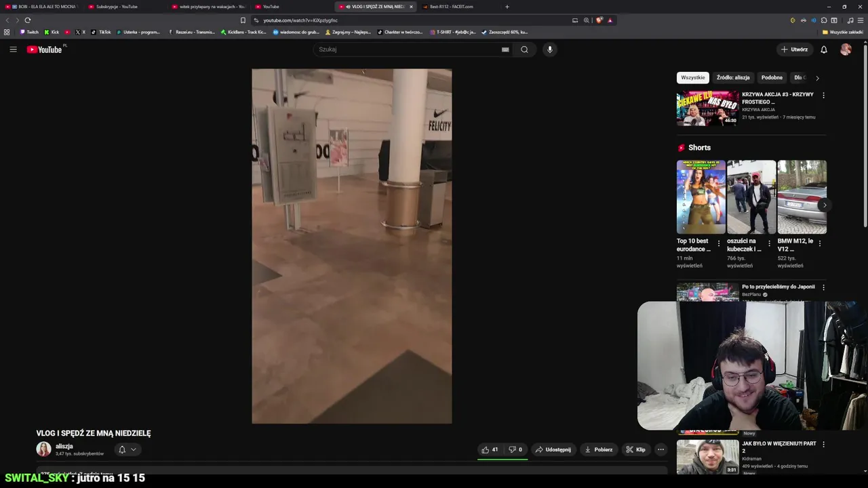The width and height of the screenshot is (868, 488).
Task: Open Twitch bookmark
Action: pos(29,32)
